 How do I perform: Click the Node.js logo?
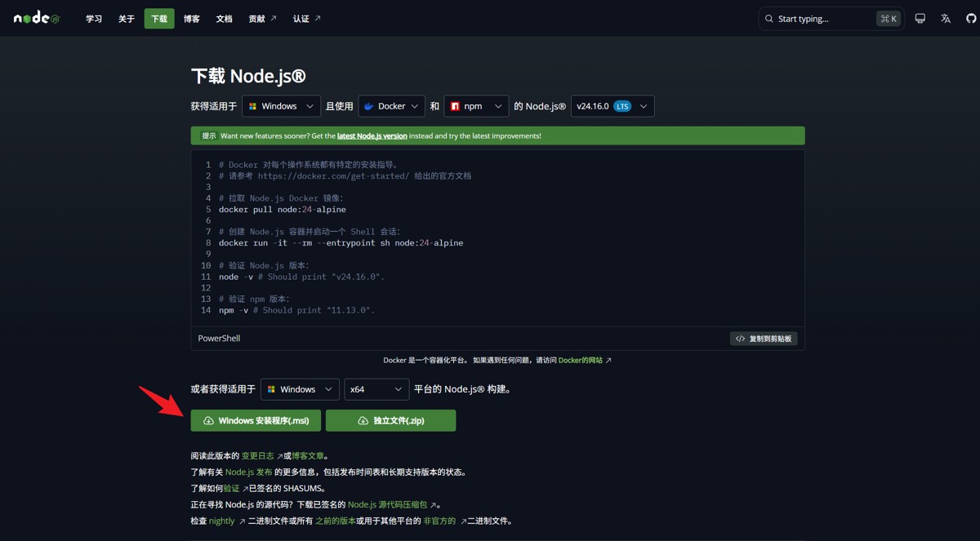(37, 18)
